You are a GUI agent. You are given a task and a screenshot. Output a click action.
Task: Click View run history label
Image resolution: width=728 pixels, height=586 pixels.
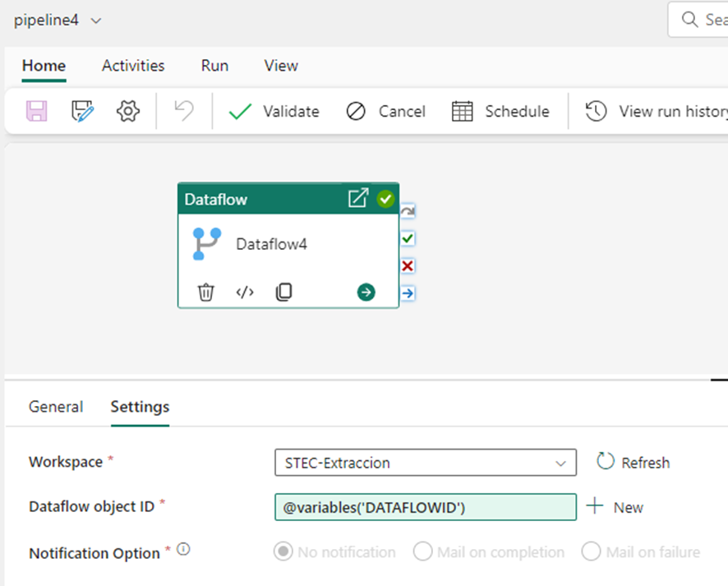(673, 112)
